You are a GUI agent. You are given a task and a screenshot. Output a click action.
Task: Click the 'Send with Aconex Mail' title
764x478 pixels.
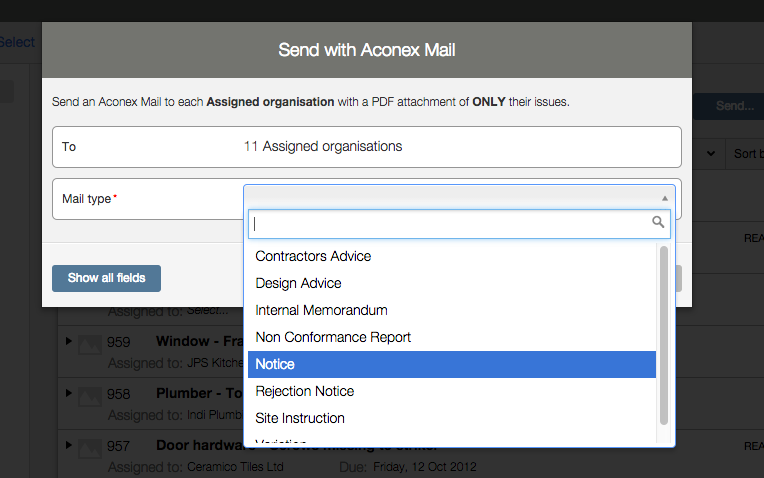click(367, 50)
